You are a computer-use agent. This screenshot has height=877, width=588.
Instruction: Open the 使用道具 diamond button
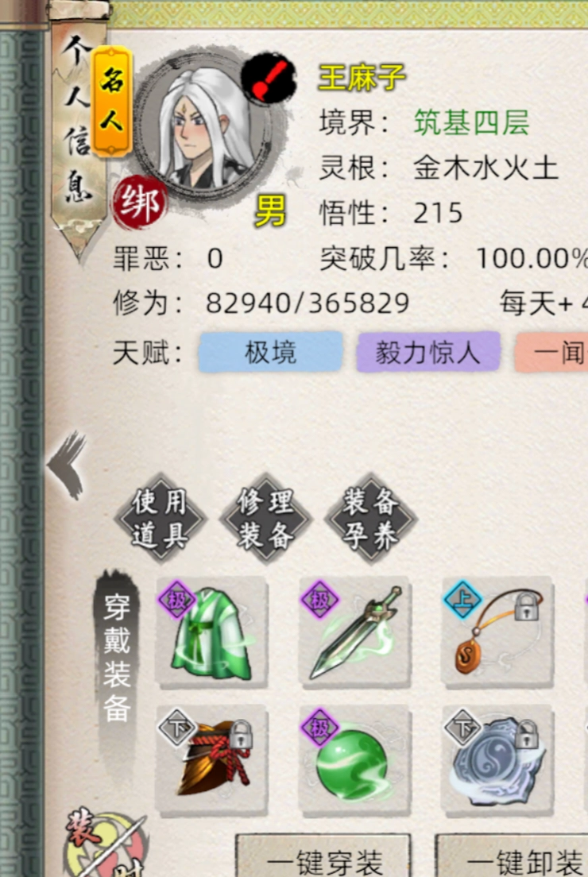[161, 518]
